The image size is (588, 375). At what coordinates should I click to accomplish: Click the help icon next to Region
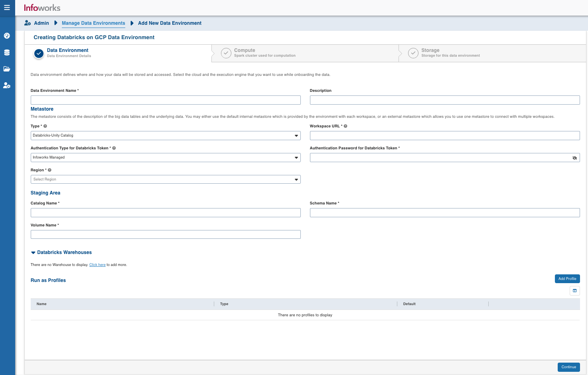(x=49, y=170)
